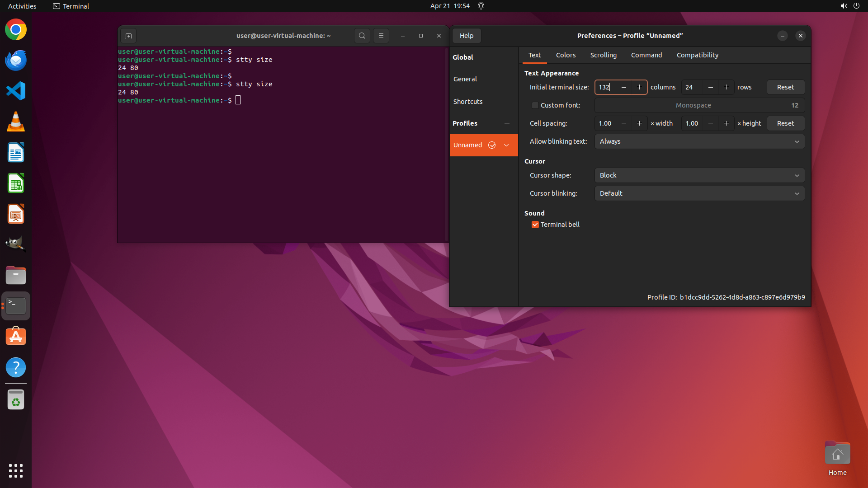Switch to the Colors tab

566,55
